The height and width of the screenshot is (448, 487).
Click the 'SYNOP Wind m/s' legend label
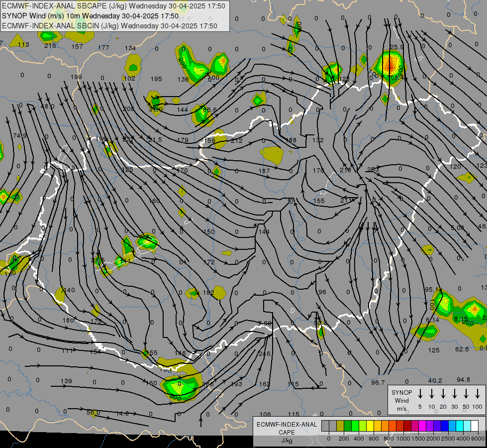pos(401,400)
